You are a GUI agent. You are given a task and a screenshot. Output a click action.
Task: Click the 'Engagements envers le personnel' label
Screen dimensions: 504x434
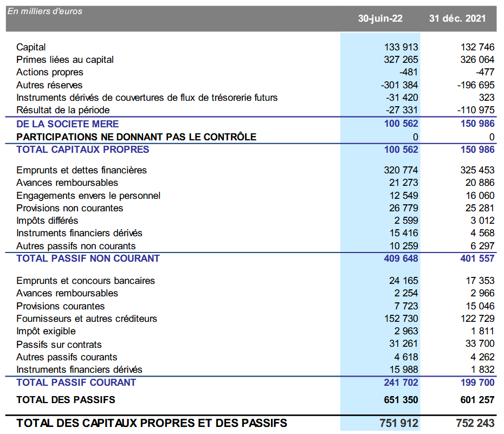click(x=88, y=196)
